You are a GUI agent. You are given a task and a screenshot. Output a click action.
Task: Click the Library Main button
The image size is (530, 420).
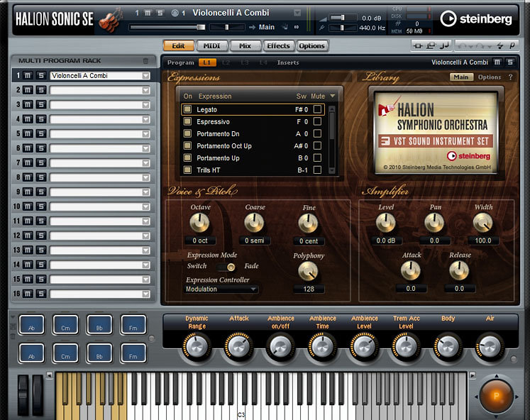(461, 77)
